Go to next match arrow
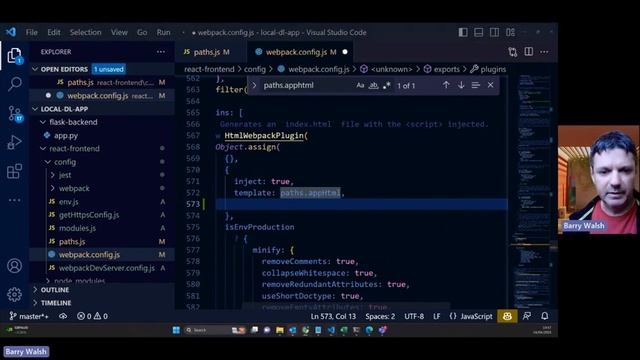This screenshot has height=360, width=640. [461, 85]
